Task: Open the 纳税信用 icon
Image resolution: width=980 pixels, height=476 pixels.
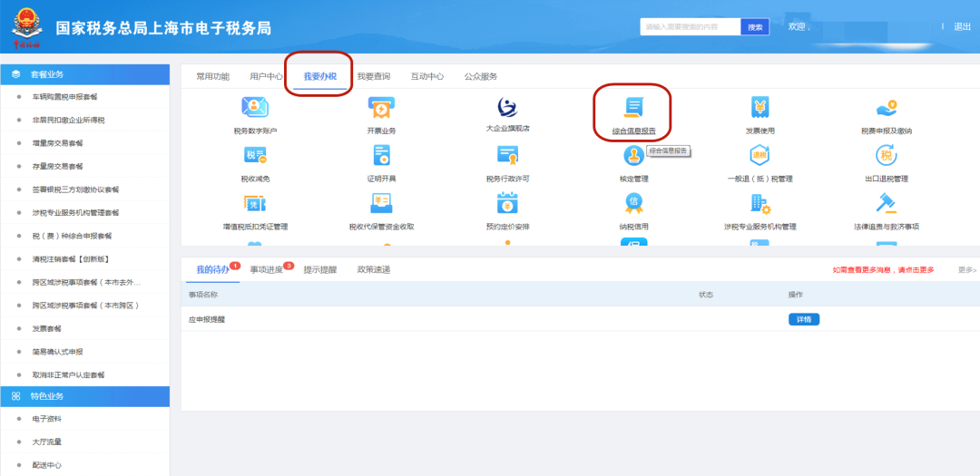Action: (633, 203)
